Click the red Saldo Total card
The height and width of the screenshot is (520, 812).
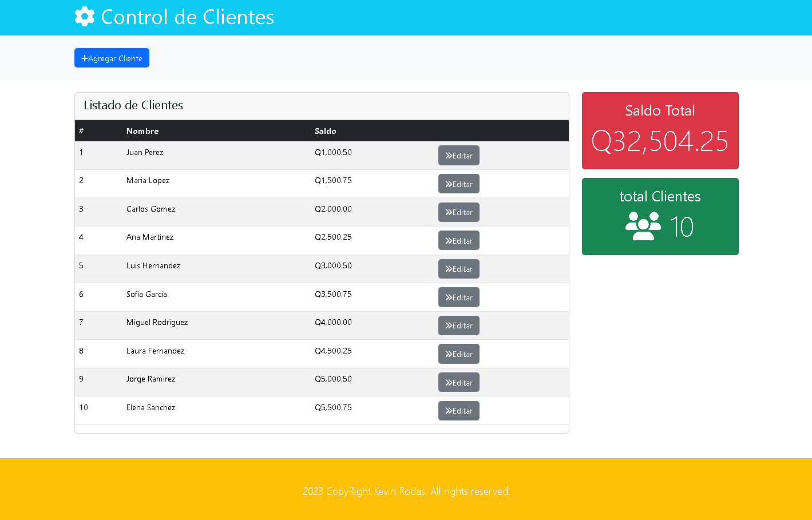(660, 130)
